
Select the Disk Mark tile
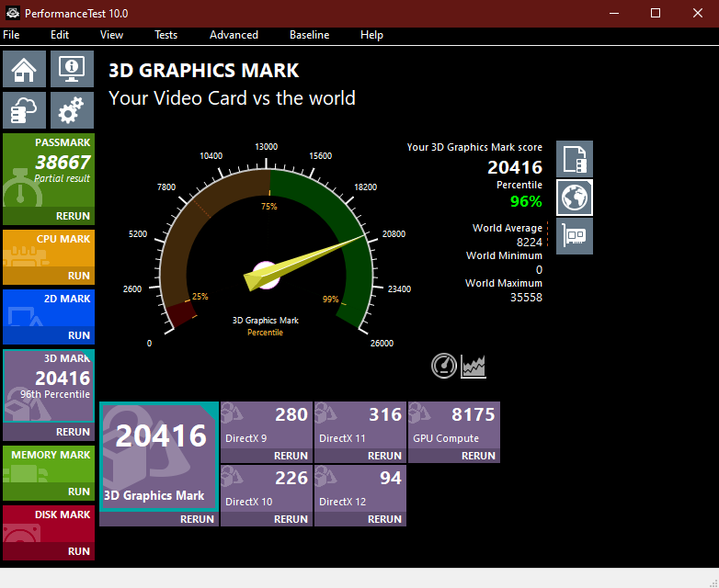coord(49,524)
